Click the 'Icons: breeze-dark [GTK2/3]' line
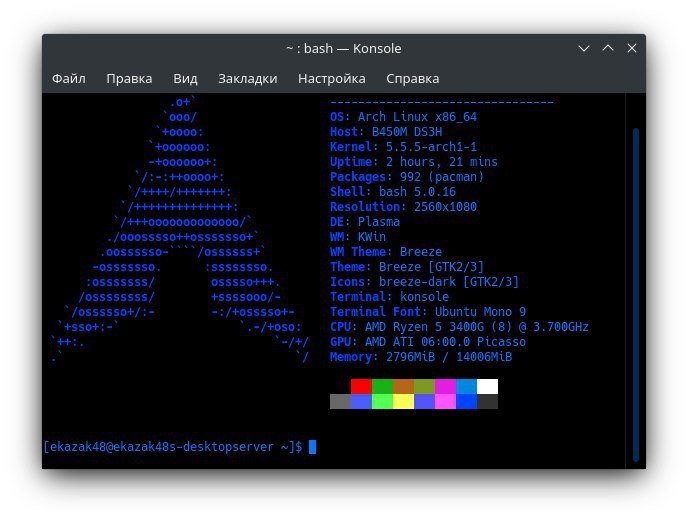 [424, 282]
